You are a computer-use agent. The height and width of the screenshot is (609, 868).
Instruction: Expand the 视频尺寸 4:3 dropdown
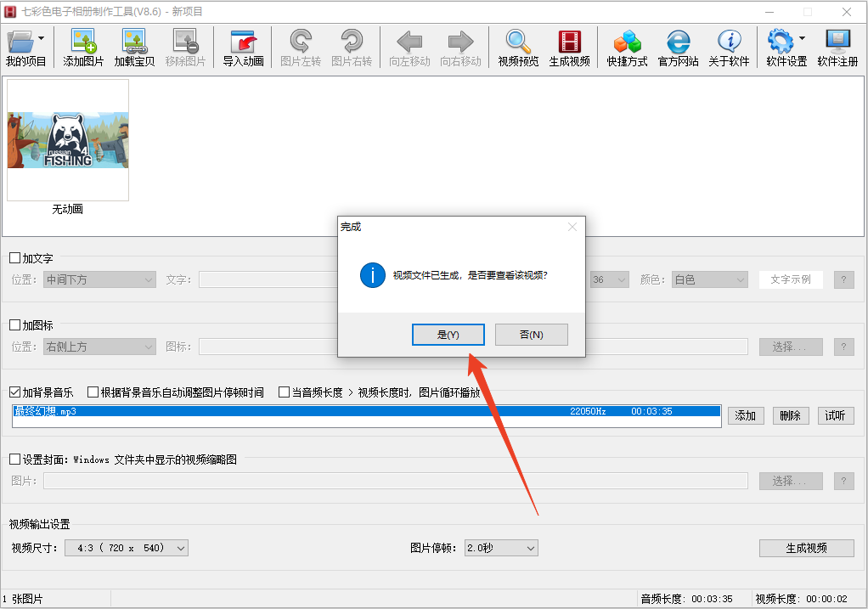point(126,549)
